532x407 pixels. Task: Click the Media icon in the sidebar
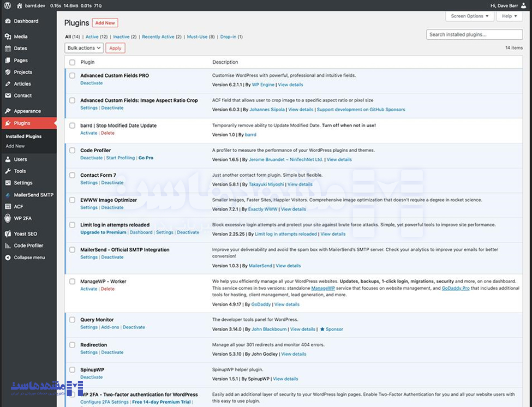[x=8, y=37]
